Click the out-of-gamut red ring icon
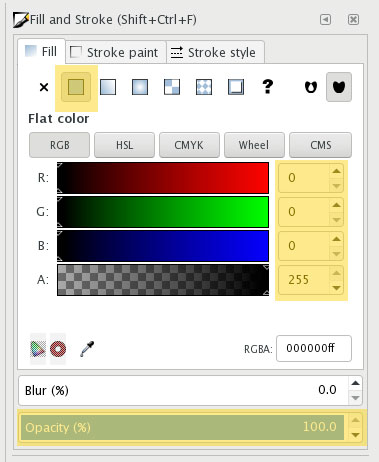 [58, 349]
